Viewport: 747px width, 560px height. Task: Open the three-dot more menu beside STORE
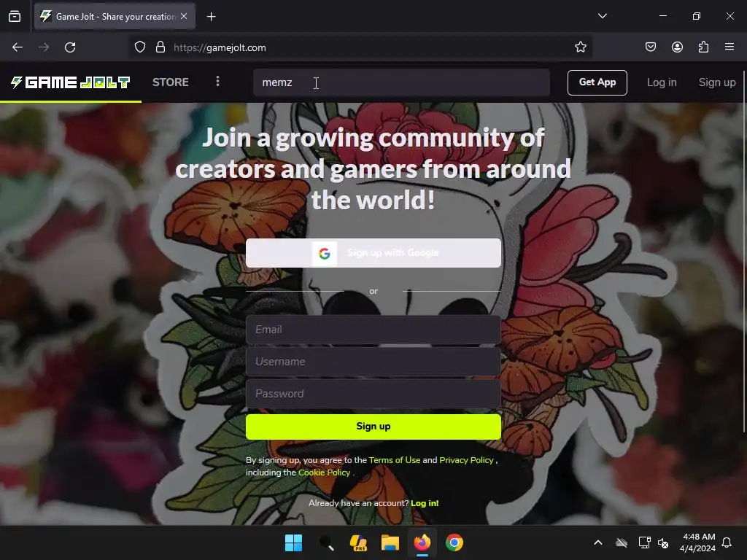pos(217,82)
